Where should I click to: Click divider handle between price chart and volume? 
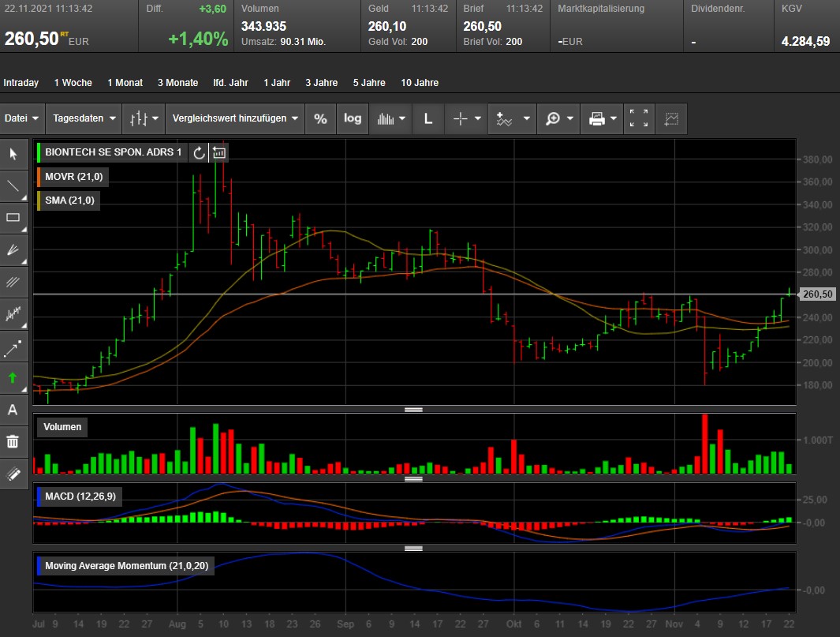[413, 410]
